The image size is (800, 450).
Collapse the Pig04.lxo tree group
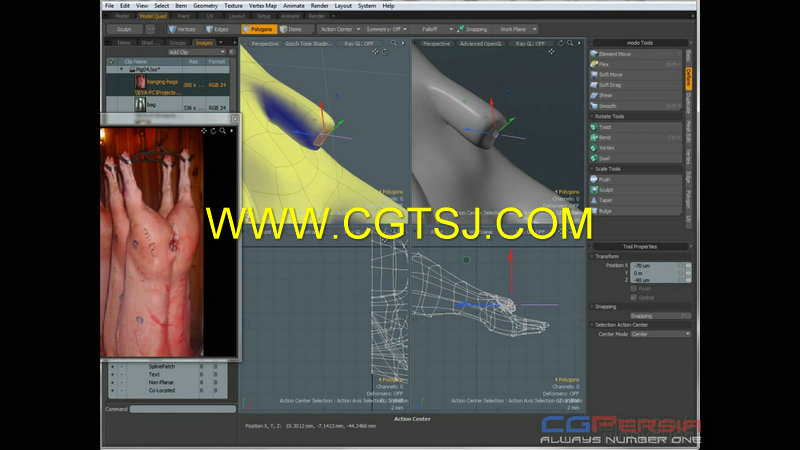tap(121, 69)
